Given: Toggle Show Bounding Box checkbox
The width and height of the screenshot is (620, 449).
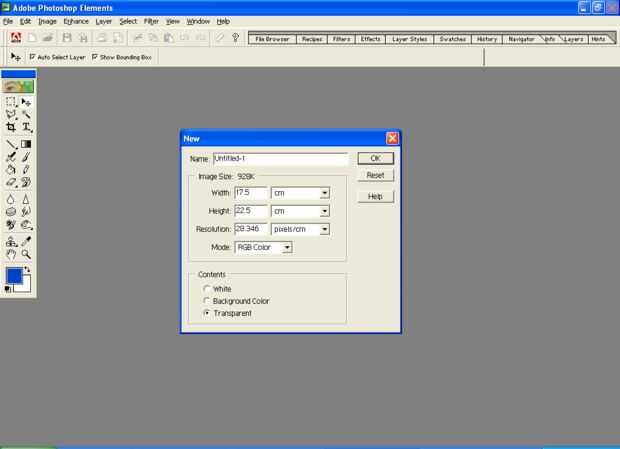Looking at the screenshot, I should [95, 57].
